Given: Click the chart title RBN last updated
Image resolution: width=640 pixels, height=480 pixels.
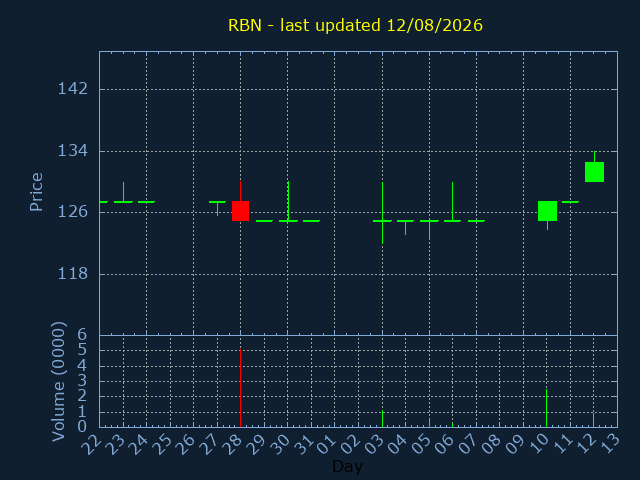Looking at the screenshot, I should [355, 25].
